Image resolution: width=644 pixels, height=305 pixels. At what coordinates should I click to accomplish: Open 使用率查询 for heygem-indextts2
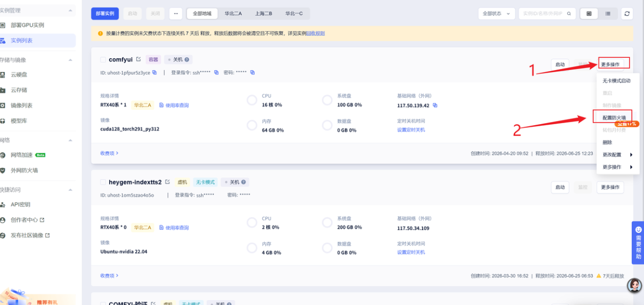point(174,228)
